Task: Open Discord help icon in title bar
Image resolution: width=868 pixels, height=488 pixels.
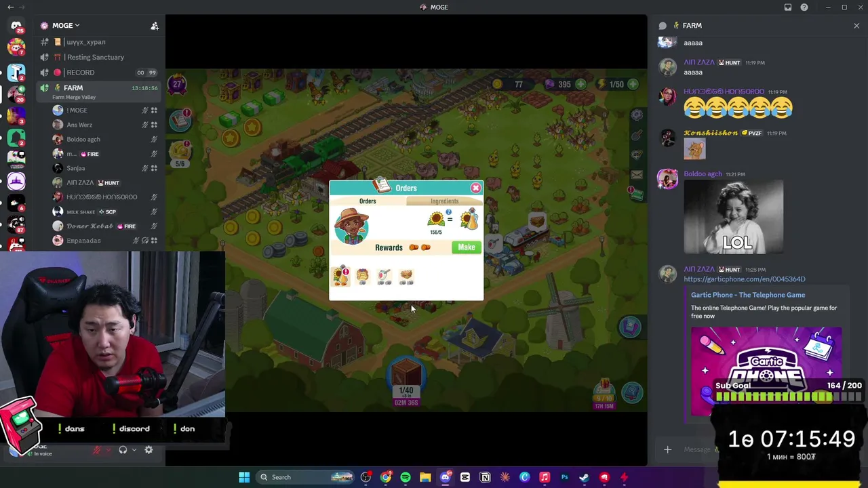Action: 804,7
